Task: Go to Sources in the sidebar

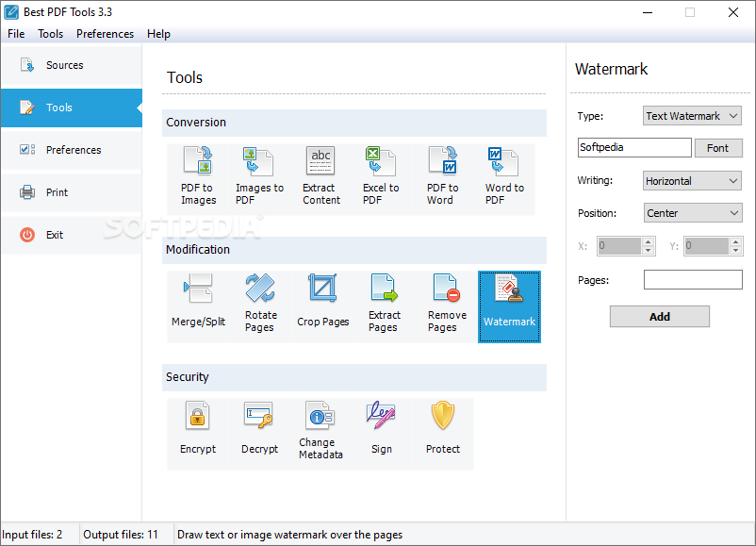Action: click(72, 65)
